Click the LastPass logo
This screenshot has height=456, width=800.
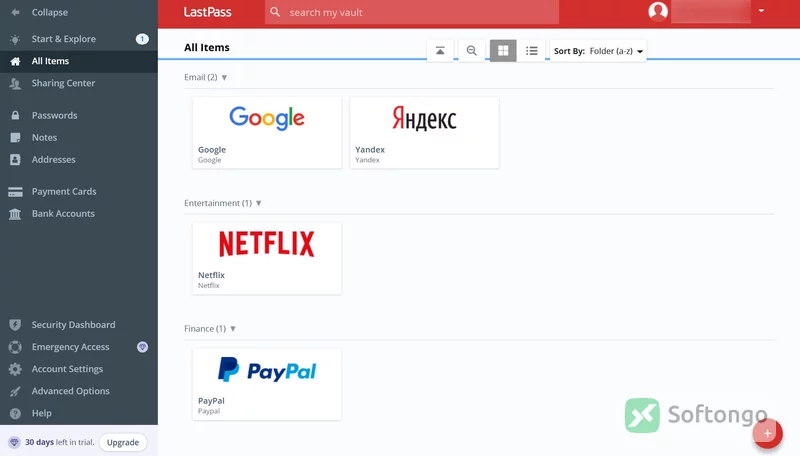[207, 12]
